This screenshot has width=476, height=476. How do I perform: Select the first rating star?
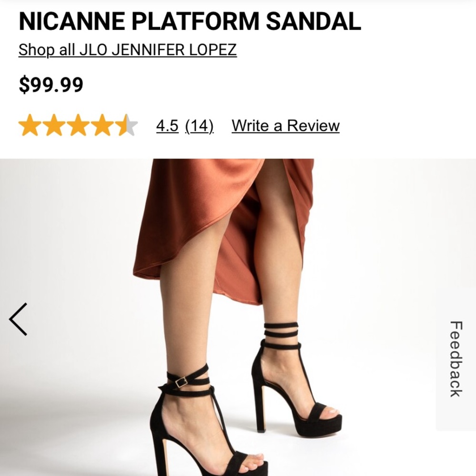30,125
